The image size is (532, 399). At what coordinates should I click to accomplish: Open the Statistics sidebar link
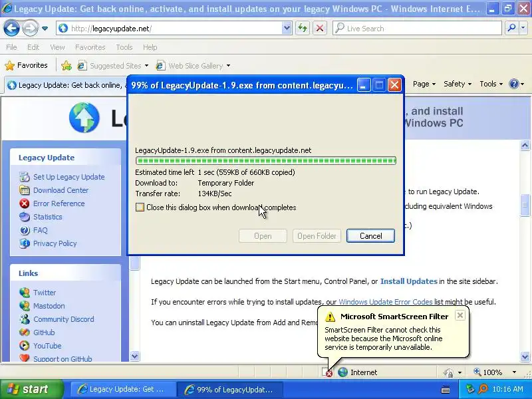pyautogui.click(x=47, y=217)
